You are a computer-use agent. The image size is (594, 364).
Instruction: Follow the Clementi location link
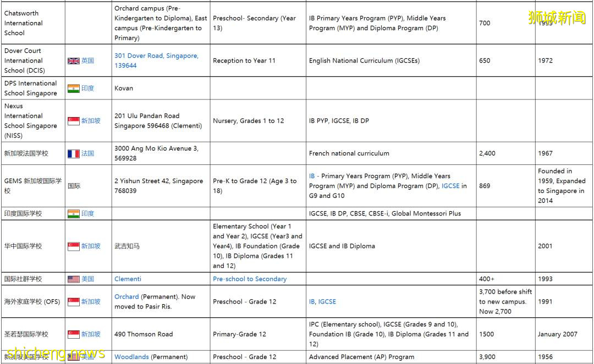[x=128, y=279]
